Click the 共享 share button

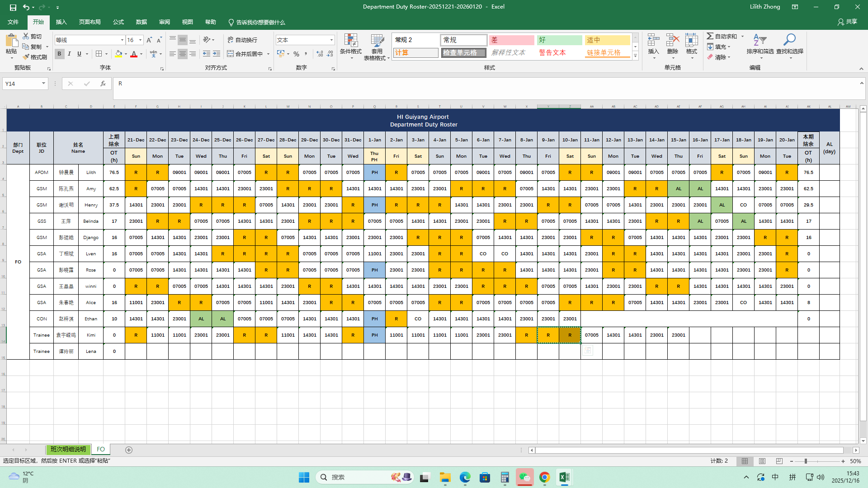847,22
